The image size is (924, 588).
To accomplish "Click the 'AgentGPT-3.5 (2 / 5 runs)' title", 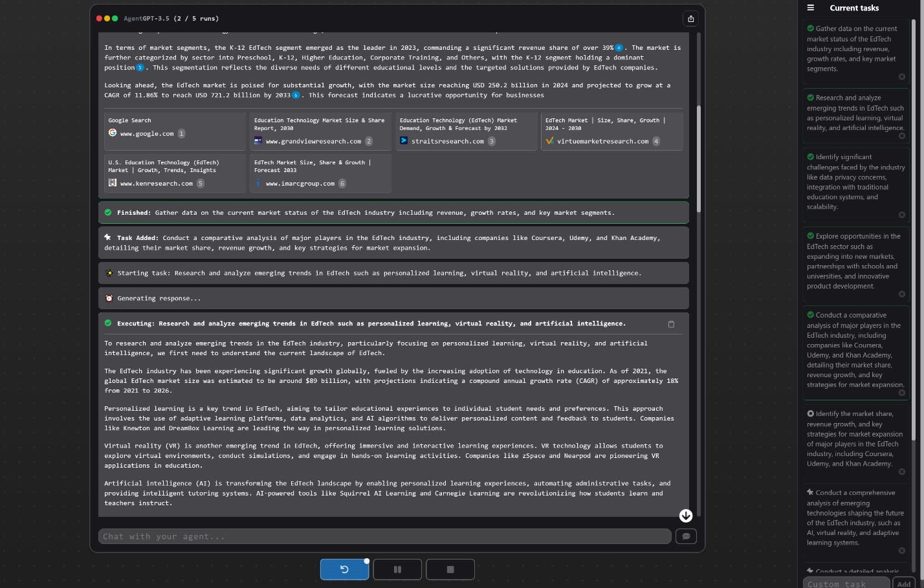I will (x=171, y=19).
